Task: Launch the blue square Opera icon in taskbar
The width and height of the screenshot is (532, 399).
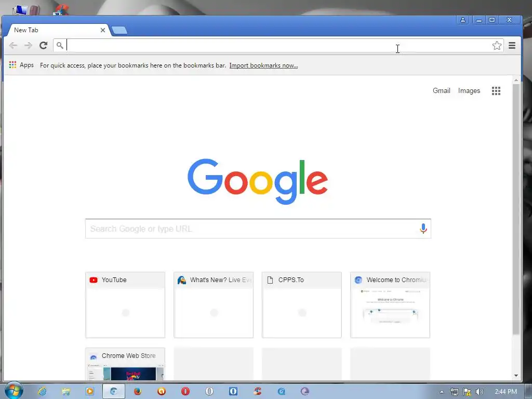Action: [x=233, y=391]
